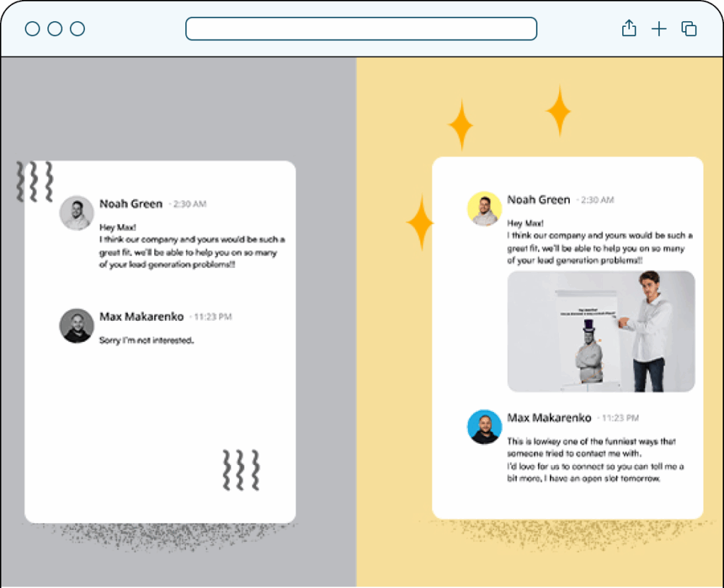This screenshot has width=724, height=588.
Task: Select Max Makarenko's blue avatar in right chat
Action: (484, 426)
